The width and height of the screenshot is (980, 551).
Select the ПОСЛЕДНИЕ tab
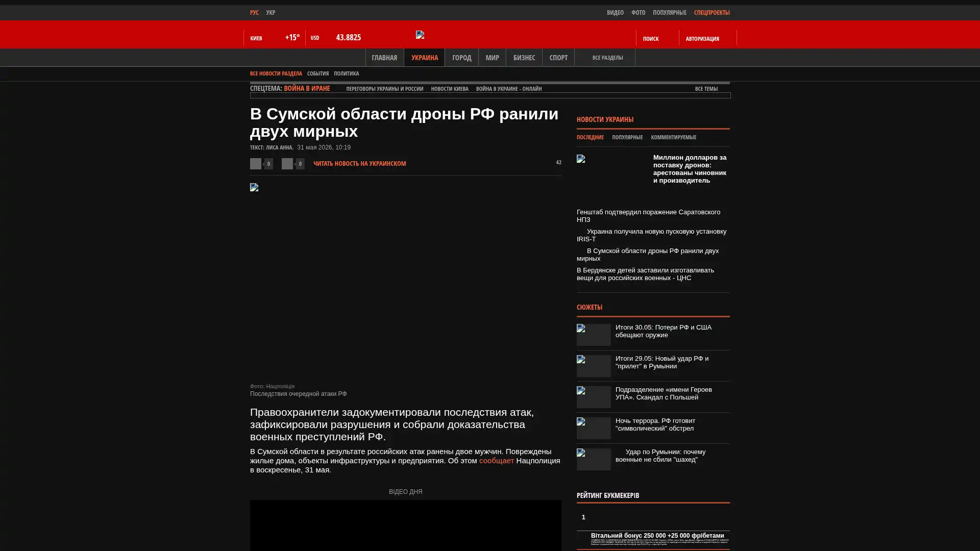click(x=590, y=137)
